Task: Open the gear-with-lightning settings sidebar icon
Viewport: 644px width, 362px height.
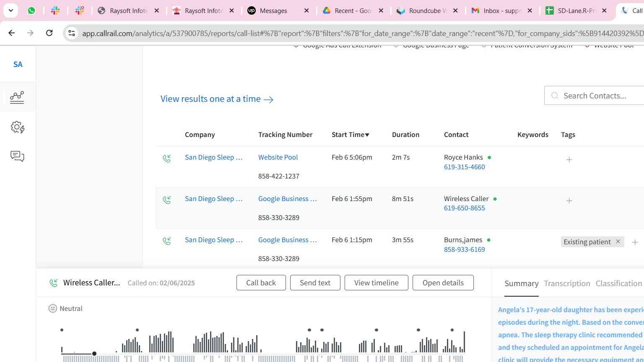Action: coord(17,127)
